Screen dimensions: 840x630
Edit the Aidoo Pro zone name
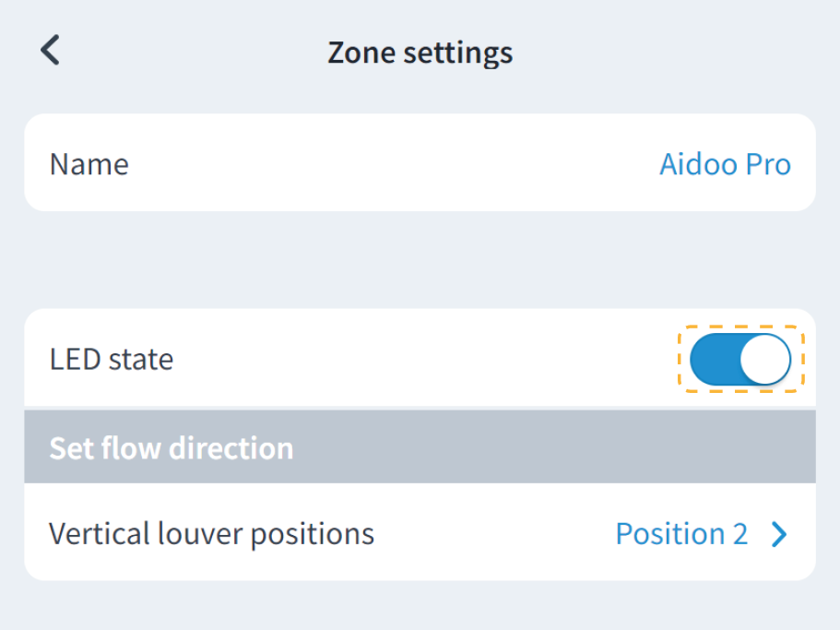[x=725, y=163]
